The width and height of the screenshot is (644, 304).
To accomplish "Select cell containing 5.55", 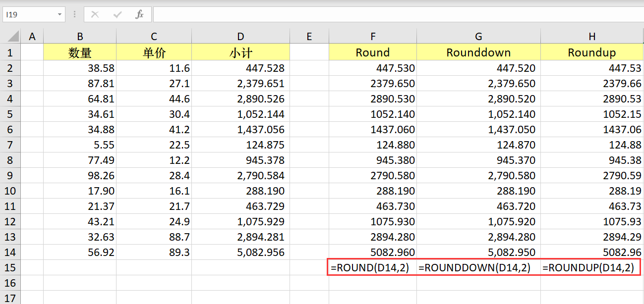I will click(80, 145).
